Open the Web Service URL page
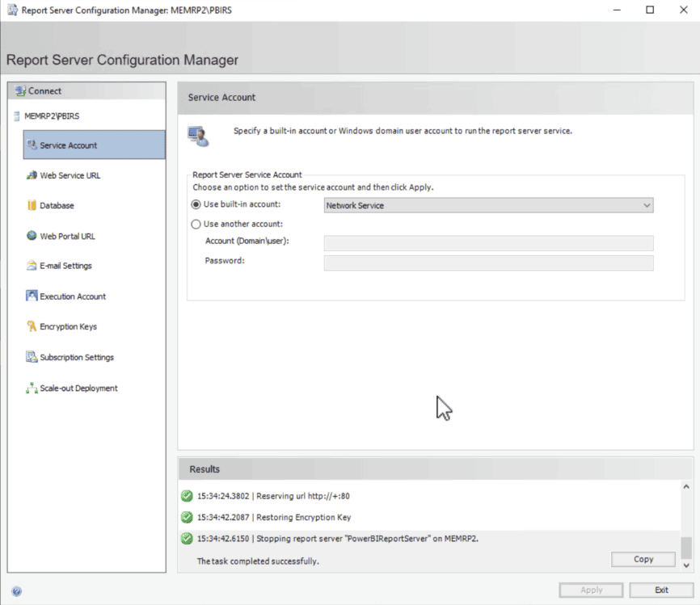The image size is (700, 605). [70, 175]
